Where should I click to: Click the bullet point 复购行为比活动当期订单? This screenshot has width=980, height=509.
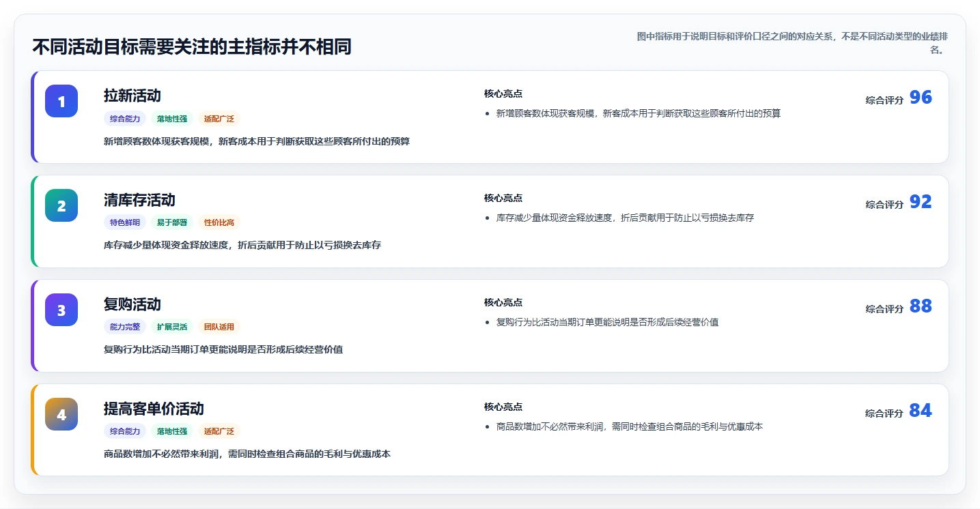(x=608, y=322)
